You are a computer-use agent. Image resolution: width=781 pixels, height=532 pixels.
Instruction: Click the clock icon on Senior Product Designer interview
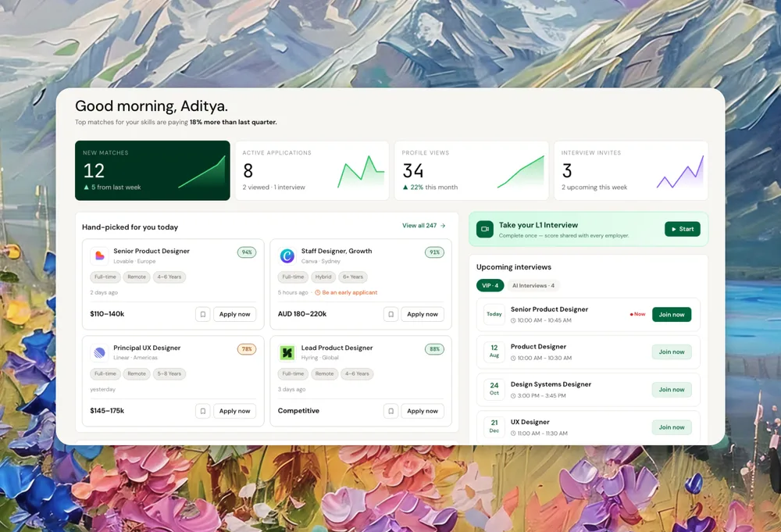pos(513,320)
